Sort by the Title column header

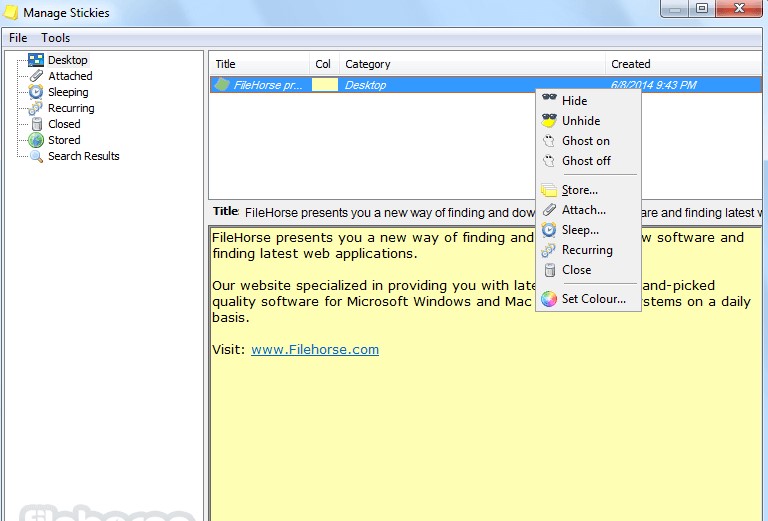pos(260,64)
